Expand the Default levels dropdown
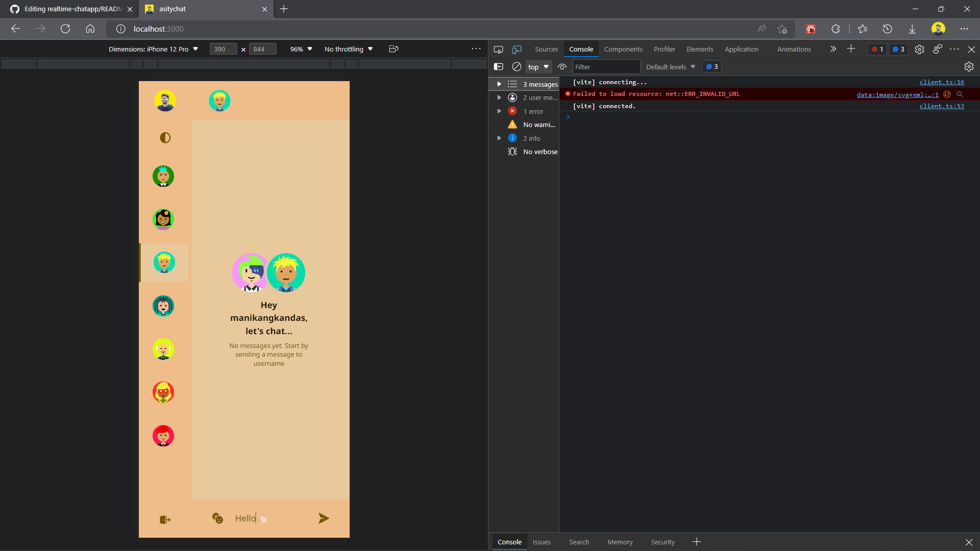This screenshot has width=980, height=551. point(670,67)
